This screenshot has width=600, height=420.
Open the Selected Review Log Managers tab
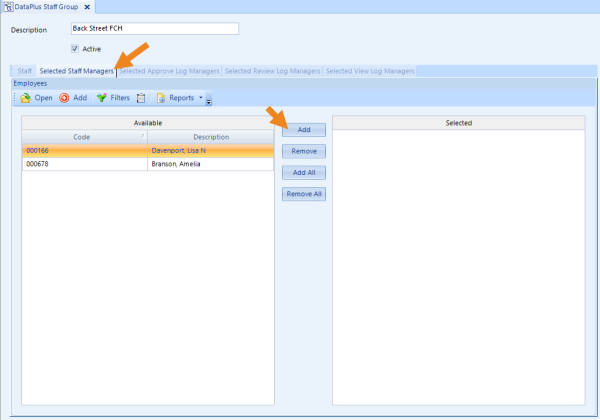click(272, 71)
